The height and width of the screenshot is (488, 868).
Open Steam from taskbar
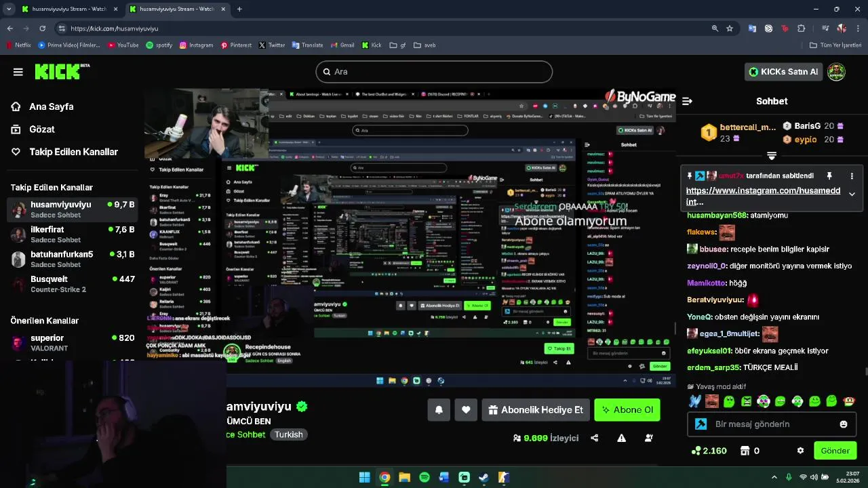[484, 477]
